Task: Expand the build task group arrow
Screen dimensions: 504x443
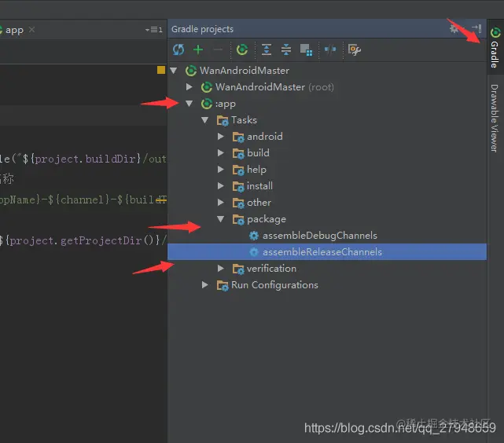Action: (220, 153)
